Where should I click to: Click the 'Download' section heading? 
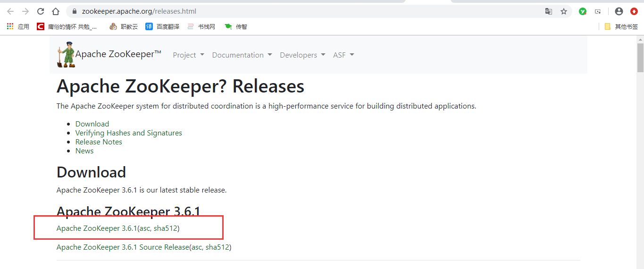91,172
